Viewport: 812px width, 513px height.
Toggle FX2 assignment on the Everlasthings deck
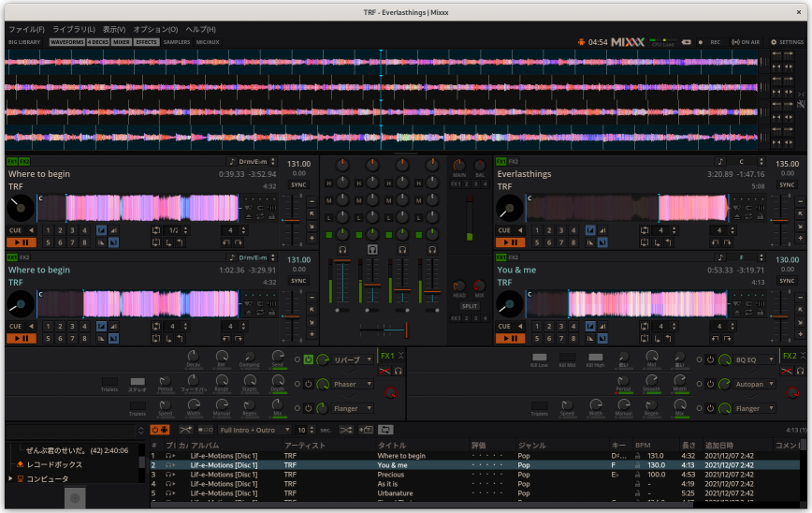(514, 162)
